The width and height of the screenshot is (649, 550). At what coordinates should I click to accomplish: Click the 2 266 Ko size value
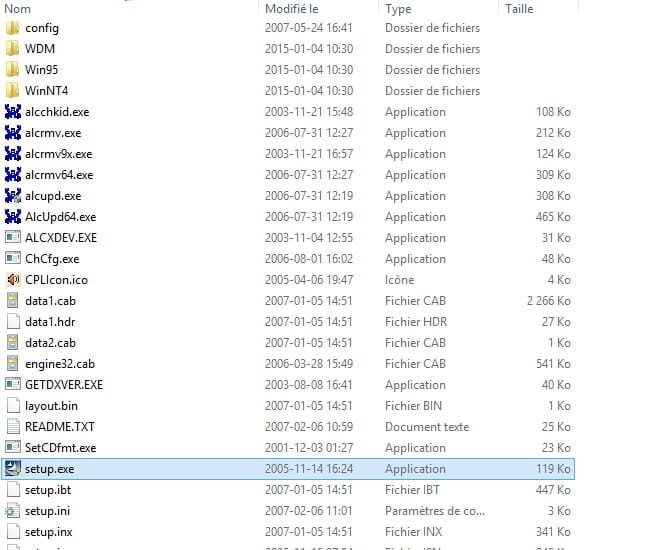(x=549, y=301)
